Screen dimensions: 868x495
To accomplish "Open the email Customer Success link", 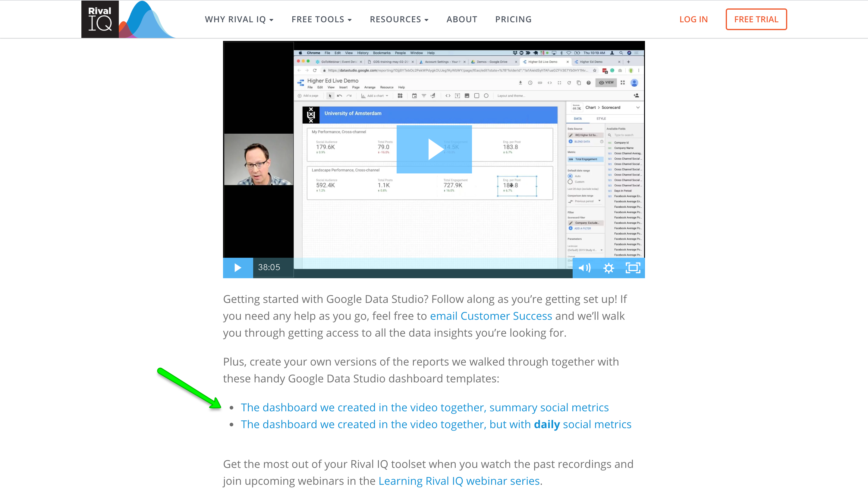I will click(491, 316).
